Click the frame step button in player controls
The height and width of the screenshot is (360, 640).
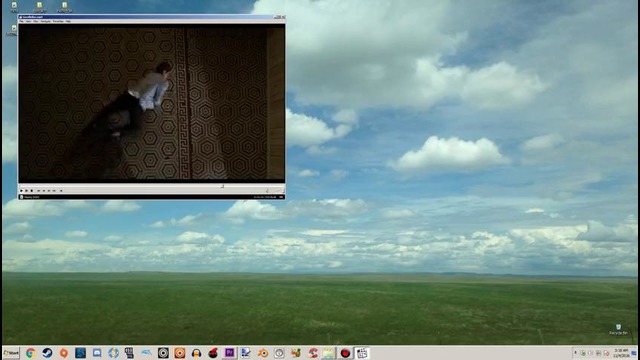pos(61,191)
